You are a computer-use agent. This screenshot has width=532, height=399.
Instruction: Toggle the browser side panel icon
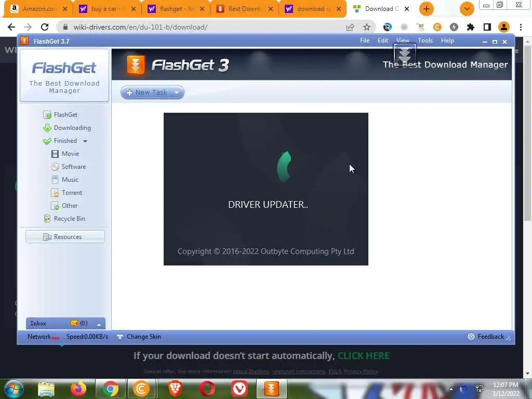[x=487, y=27]
